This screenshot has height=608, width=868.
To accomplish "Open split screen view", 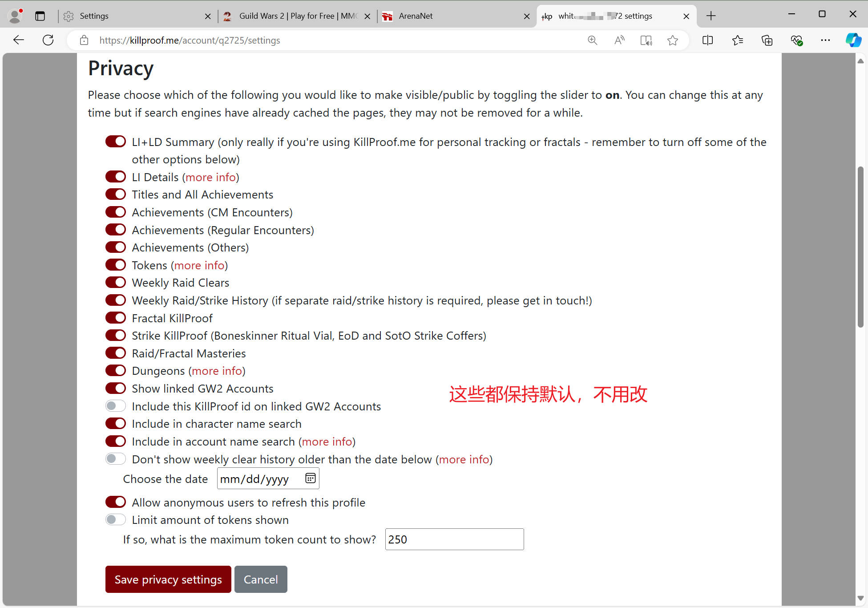I will click(x=707, y=41).
